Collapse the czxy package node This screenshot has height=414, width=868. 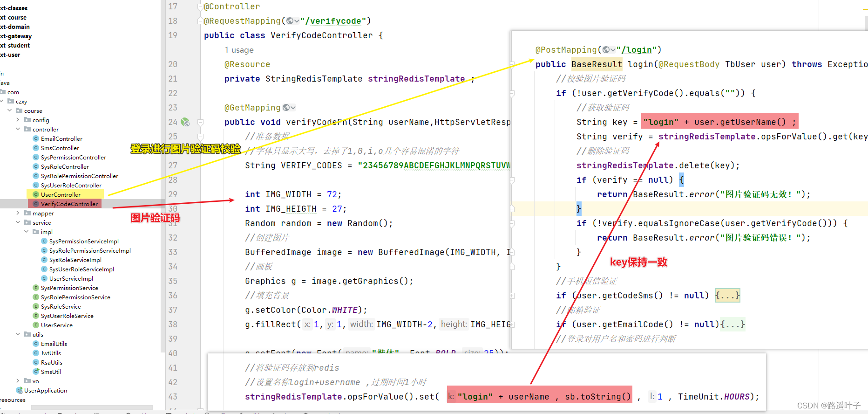click(2, 101)
